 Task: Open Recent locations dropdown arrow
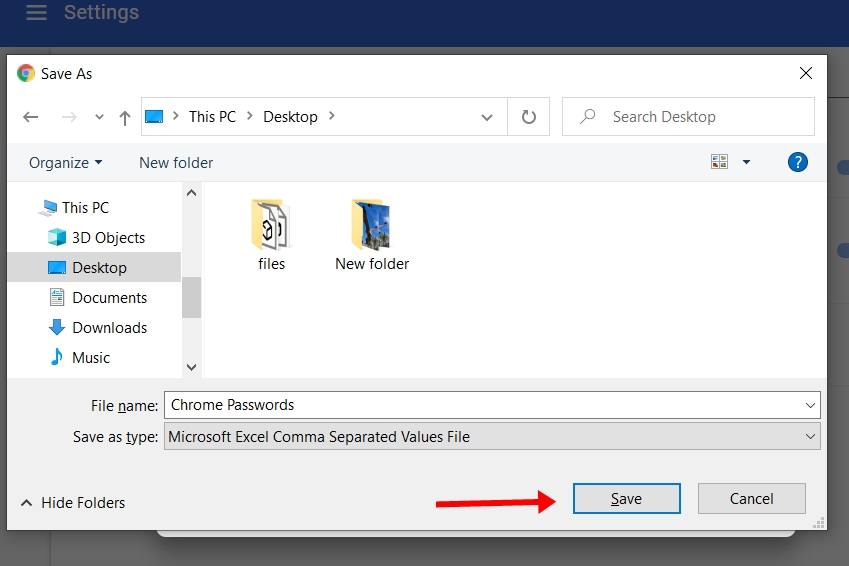[x=99, y=117]
